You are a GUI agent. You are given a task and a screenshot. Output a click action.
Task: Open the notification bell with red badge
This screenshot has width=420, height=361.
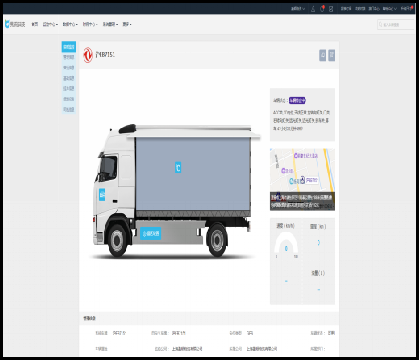pos(322,9)
